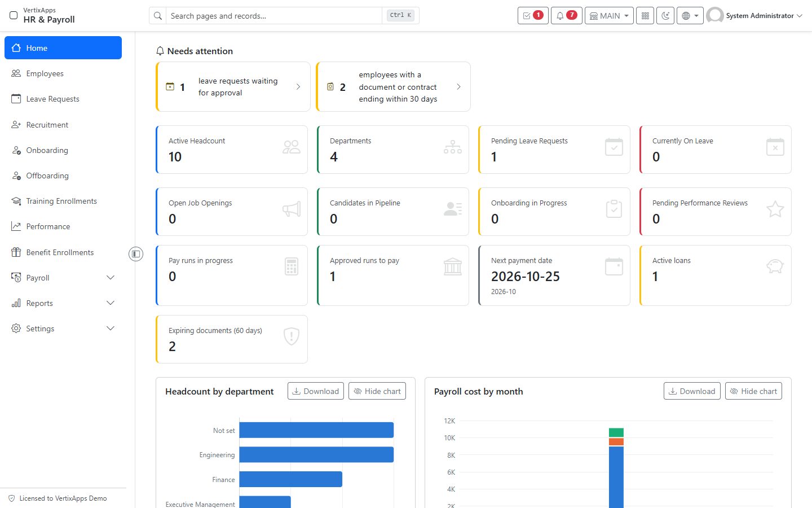Go to Home in the sidebar
Screen dimensions: 812x508
63,48
